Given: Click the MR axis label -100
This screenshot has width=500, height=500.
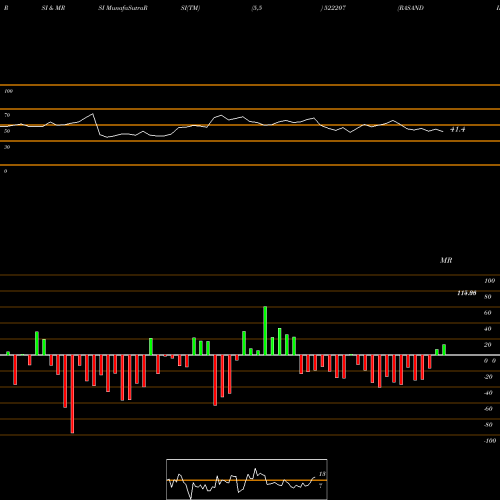Looking at the screenshot, I should coord(490,441).
